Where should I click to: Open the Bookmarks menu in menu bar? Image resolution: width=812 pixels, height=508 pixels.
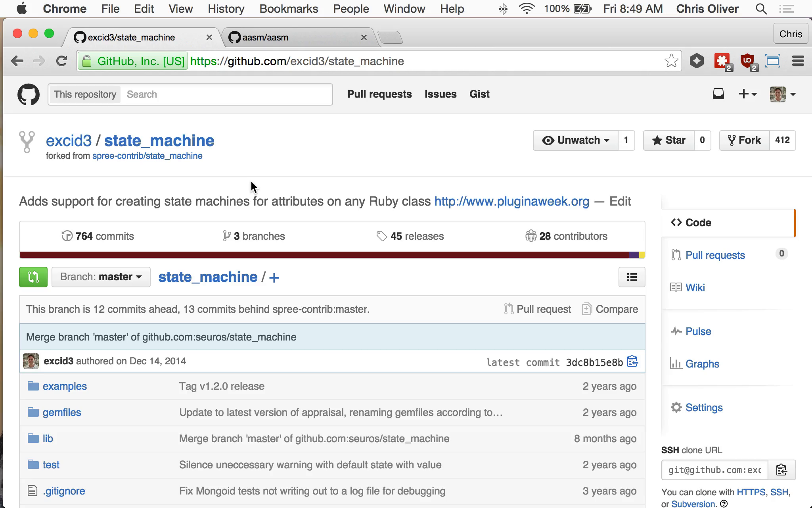289,9
